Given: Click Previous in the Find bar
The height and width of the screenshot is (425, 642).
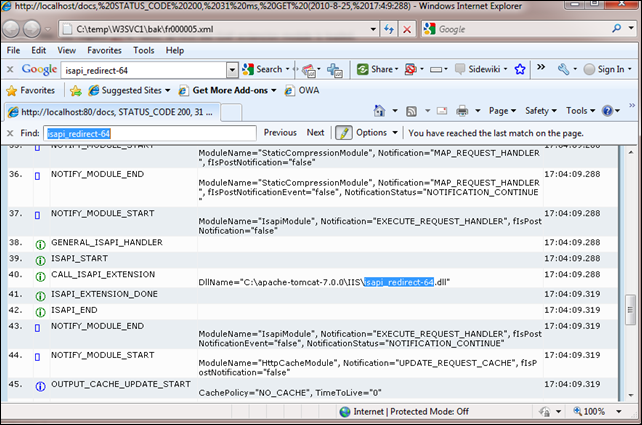Looking at the screenshot, I should pyautogui.click(x=280, y=133).
